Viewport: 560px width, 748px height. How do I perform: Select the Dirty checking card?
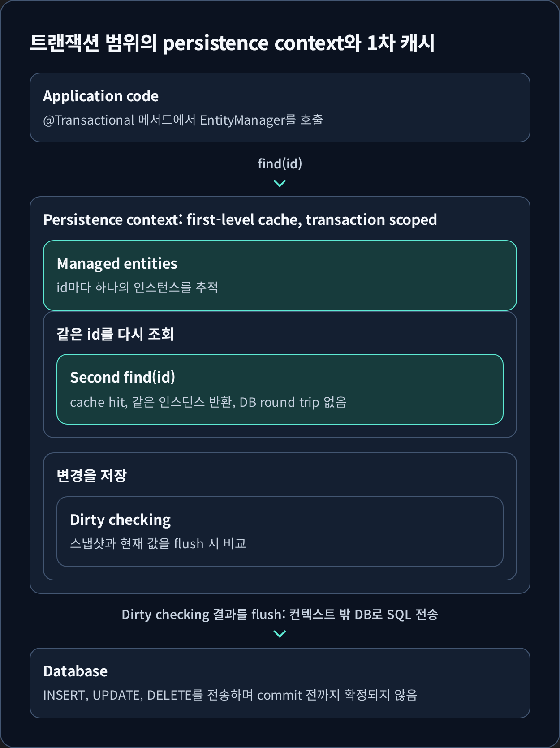click(x=280, y=532)
